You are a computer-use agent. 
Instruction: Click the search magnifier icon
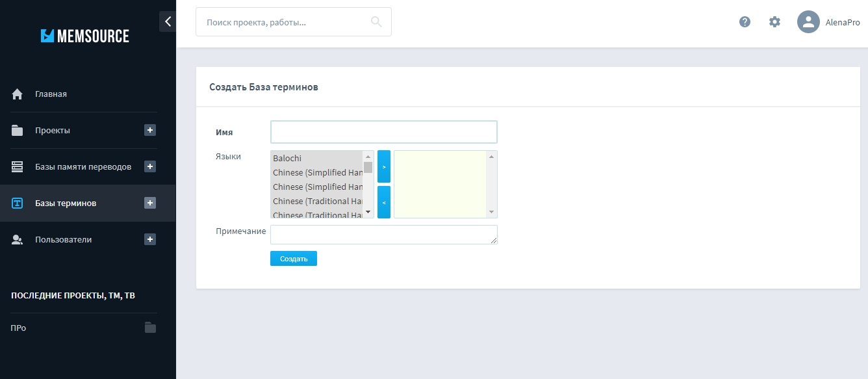[376, 22]
